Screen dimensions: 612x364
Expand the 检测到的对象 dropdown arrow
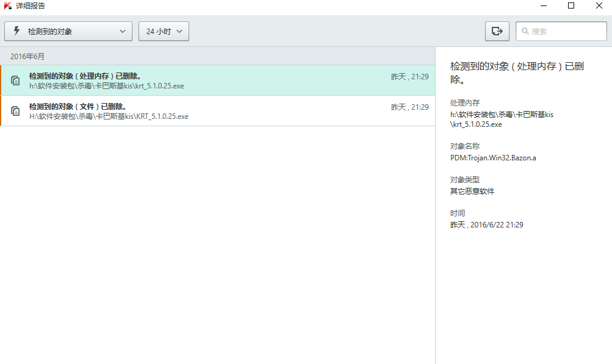(122, 31)
